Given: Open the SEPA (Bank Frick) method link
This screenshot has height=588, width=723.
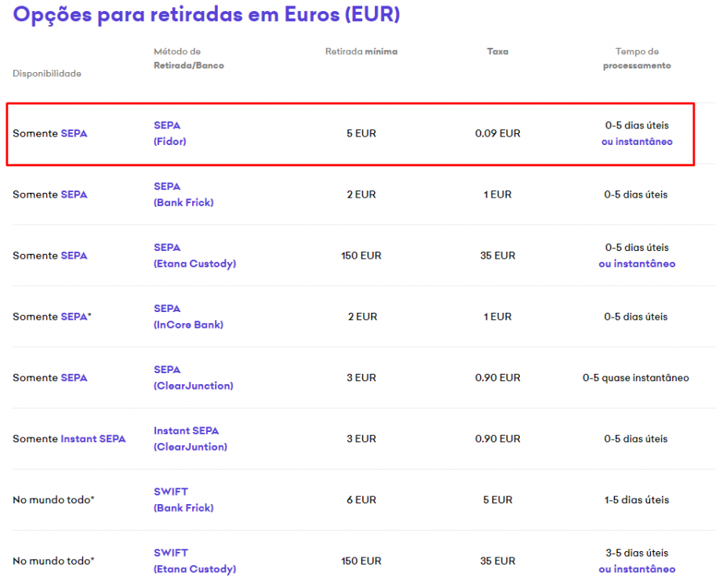Looking at the screenshot, I should pos(183,194).
